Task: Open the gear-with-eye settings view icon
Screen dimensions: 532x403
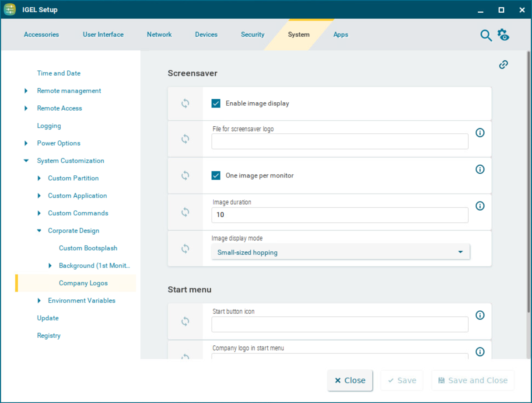Action: pyautogui.click(x=503, y=35)
